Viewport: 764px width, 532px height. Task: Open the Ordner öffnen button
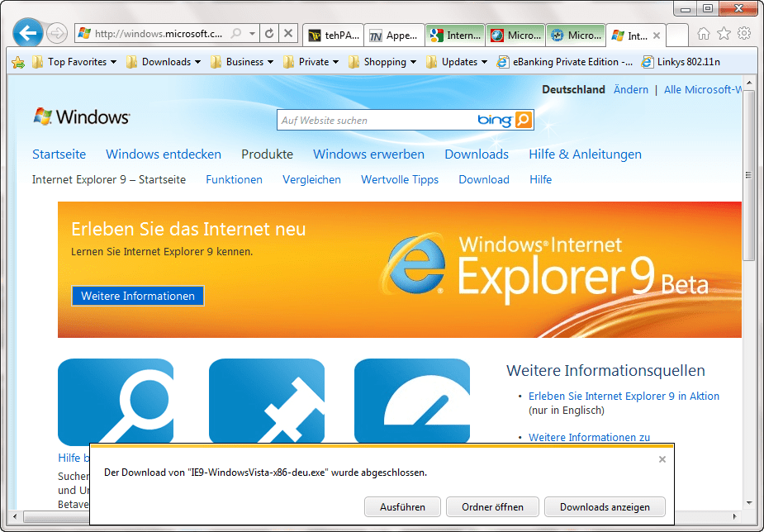(x=492, y=506)
